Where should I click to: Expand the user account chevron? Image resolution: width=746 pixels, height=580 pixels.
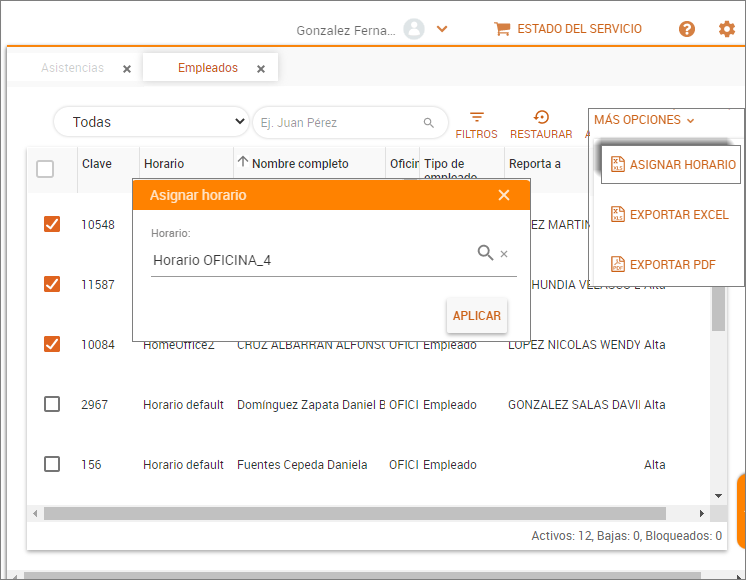click(x=442, y=29)
